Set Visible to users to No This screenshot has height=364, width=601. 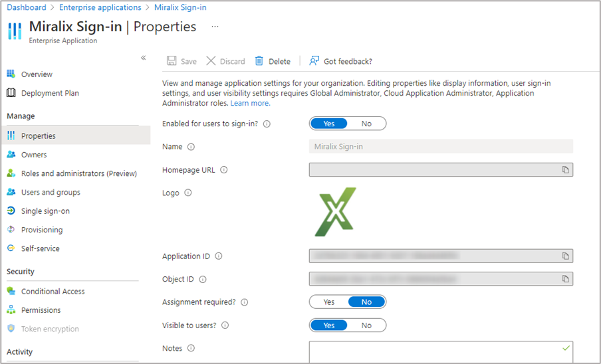point(366,325)
